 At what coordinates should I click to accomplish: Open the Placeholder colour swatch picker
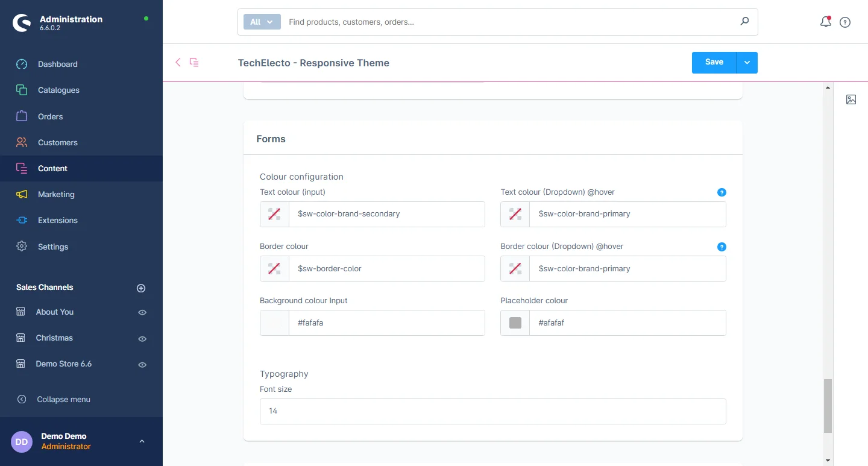tap(515, 323)
